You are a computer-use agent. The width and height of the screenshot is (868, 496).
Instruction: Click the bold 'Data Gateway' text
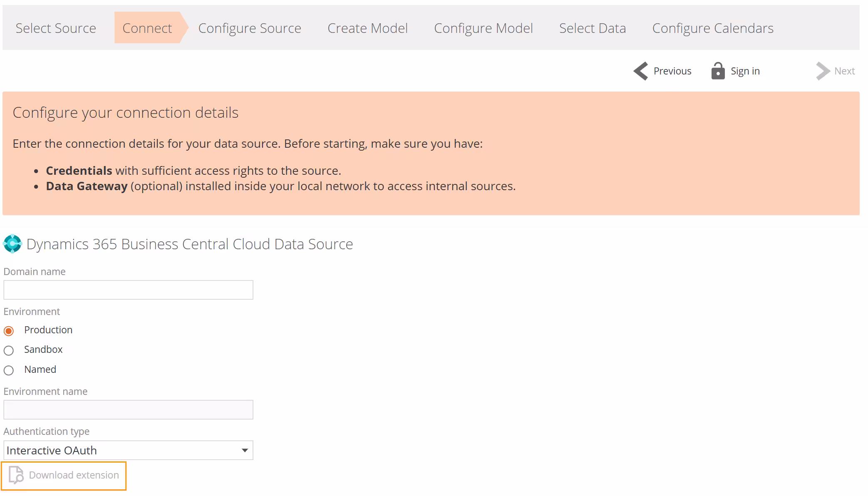point(87,186)
